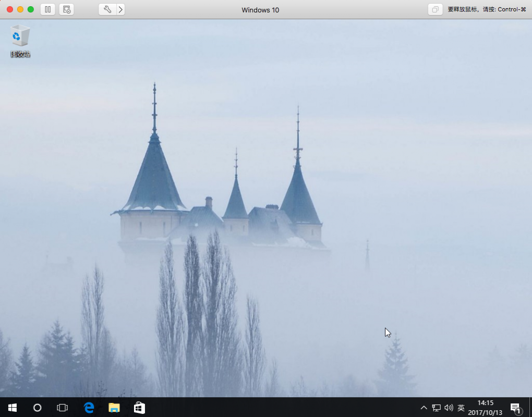Viewport: 532px width, 417px height.
Task: Open Cortana search circle
Action: [38, 408]
